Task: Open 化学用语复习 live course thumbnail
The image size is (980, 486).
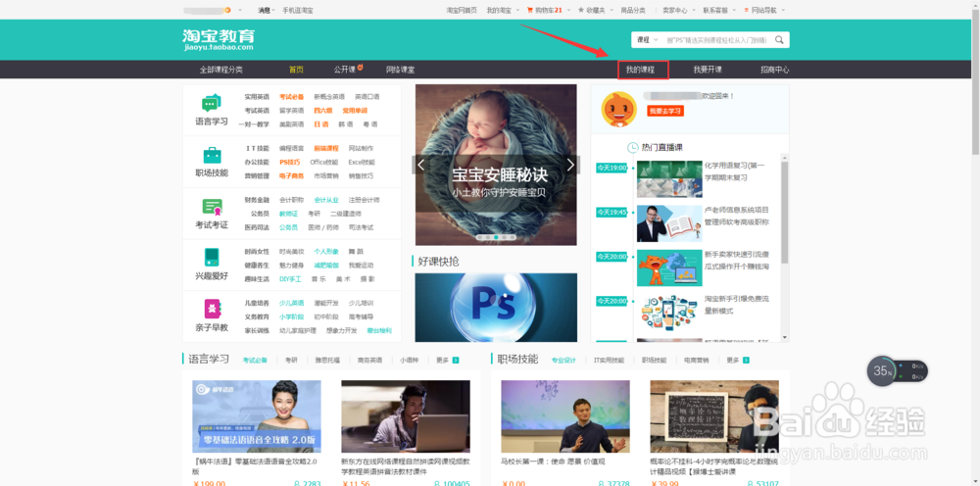Action: 669,178
